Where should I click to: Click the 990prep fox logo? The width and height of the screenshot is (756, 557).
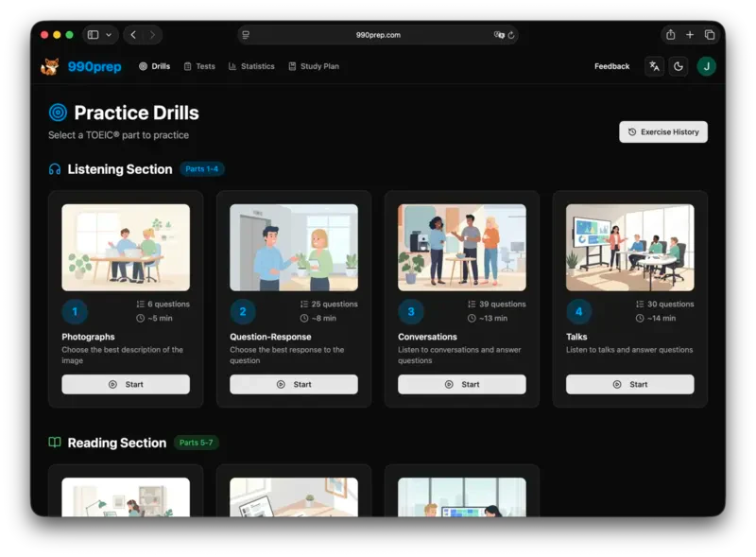tap(50, 66)
